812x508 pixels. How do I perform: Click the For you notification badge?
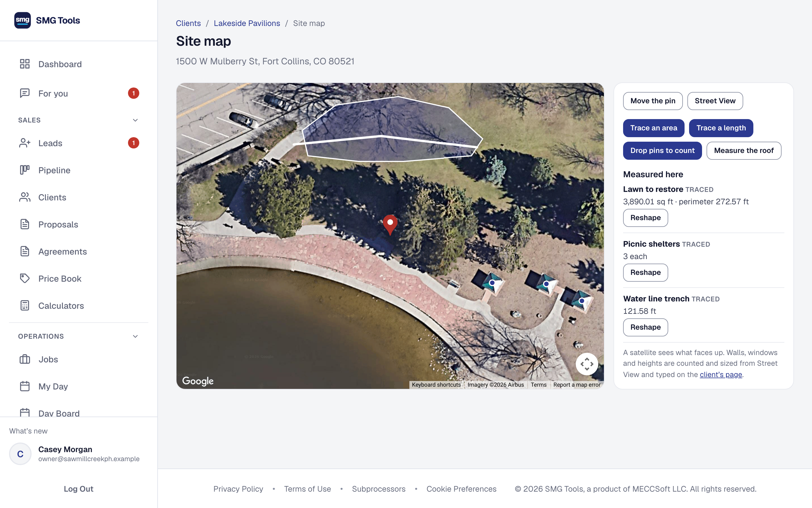[134, 93]
